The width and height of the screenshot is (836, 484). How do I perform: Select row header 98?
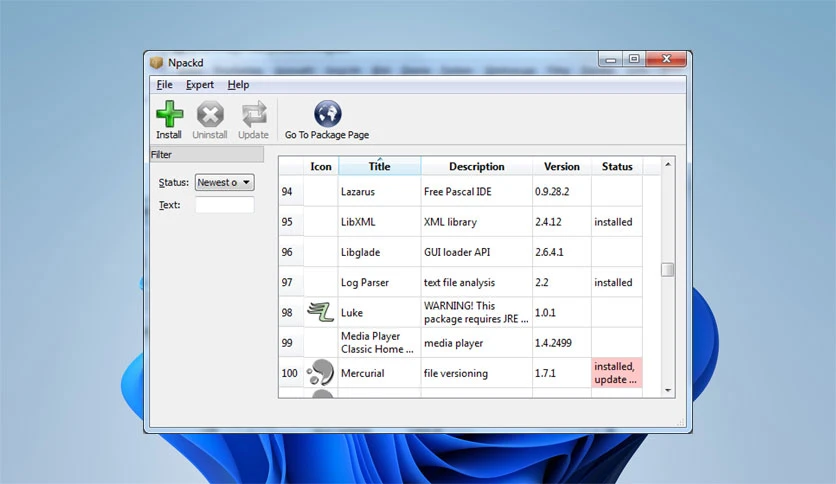pos(291,312)
